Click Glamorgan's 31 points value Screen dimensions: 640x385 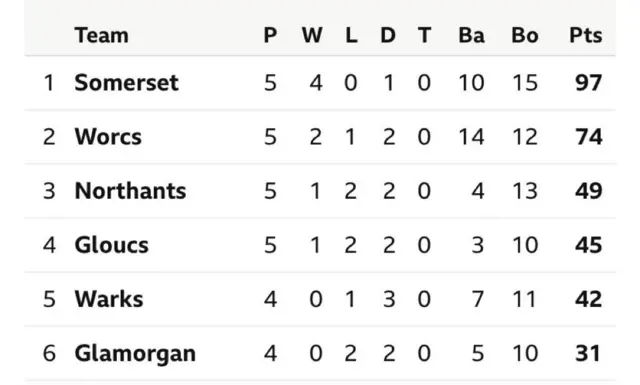pyautogui.click(x=588, y=354)
